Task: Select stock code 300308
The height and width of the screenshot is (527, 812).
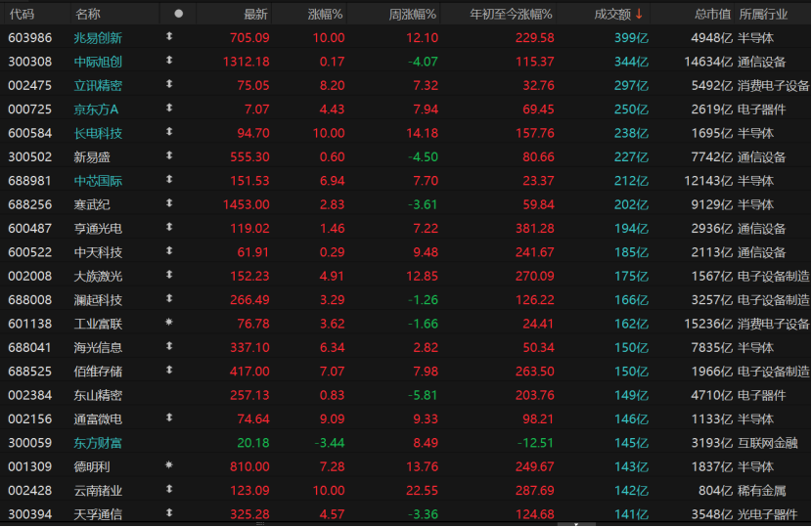Action: coord(30,62)
